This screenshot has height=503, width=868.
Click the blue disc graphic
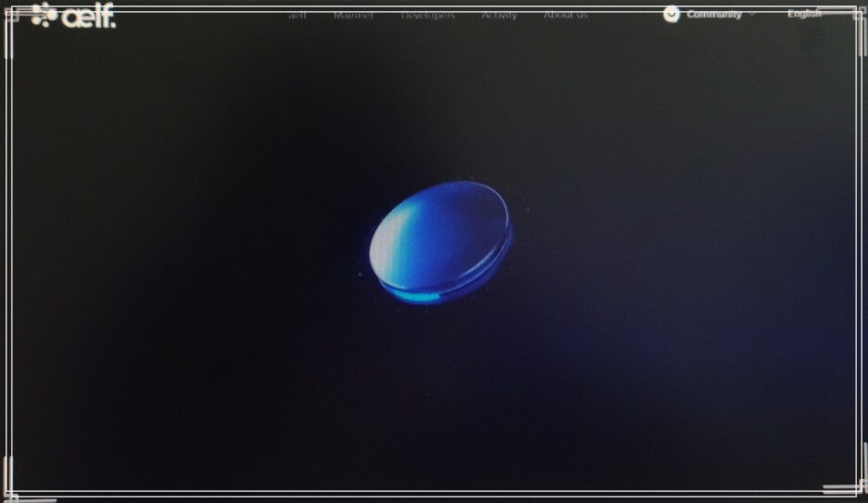pos(440,241)
